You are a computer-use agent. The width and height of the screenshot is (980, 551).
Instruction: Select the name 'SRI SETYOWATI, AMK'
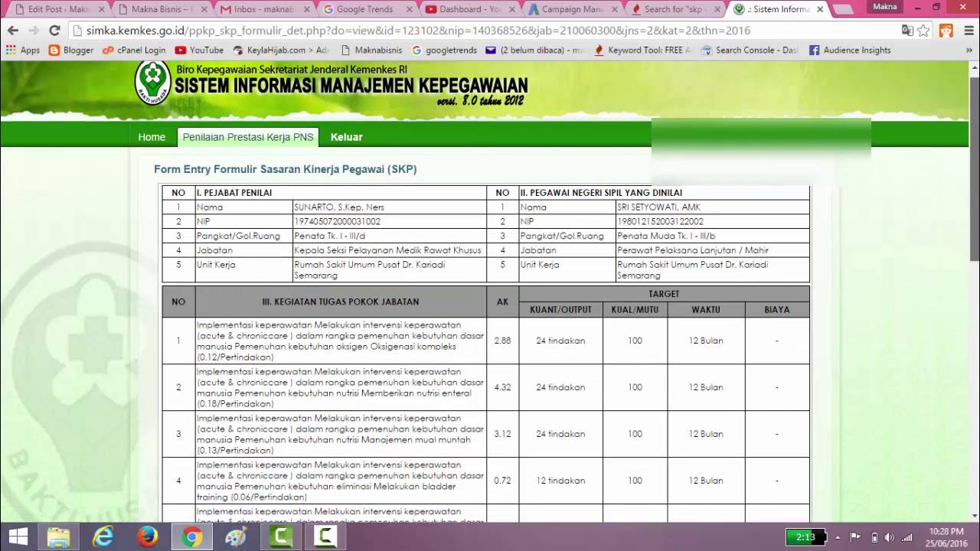[658, 207]
